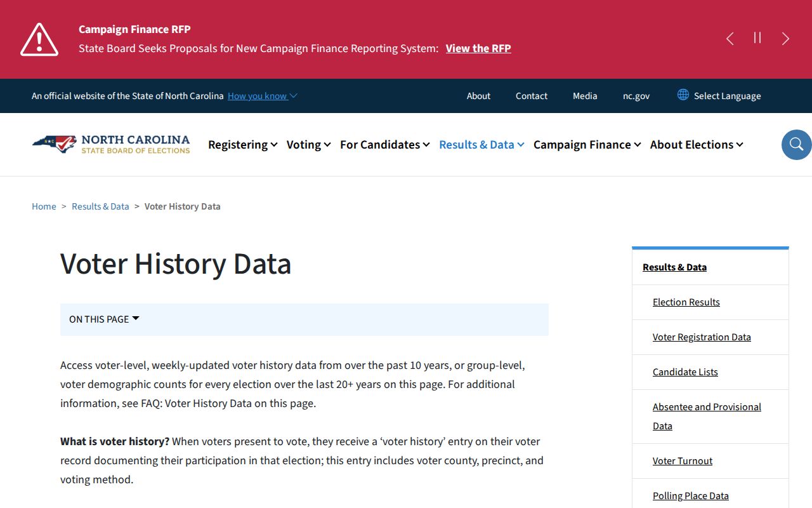Expand the For Candidates menu

pos(385,145)
